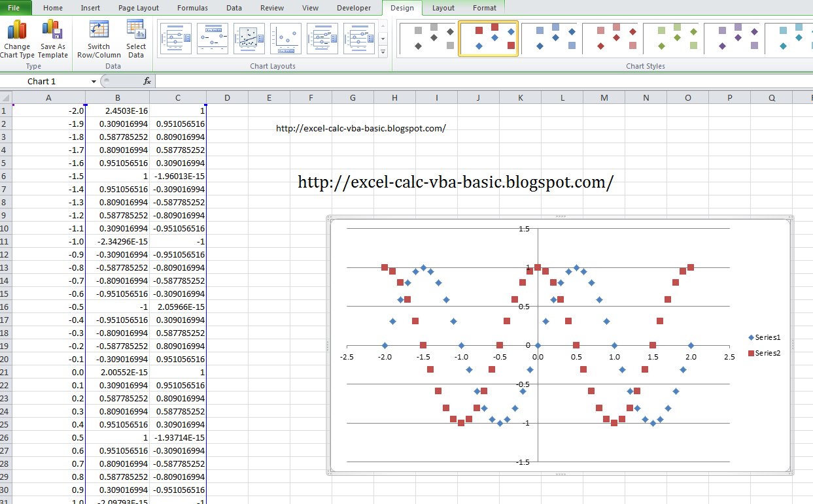This screenshot has height=504, width=813.
Task: Select column H header
Action: tap(394, 98)
